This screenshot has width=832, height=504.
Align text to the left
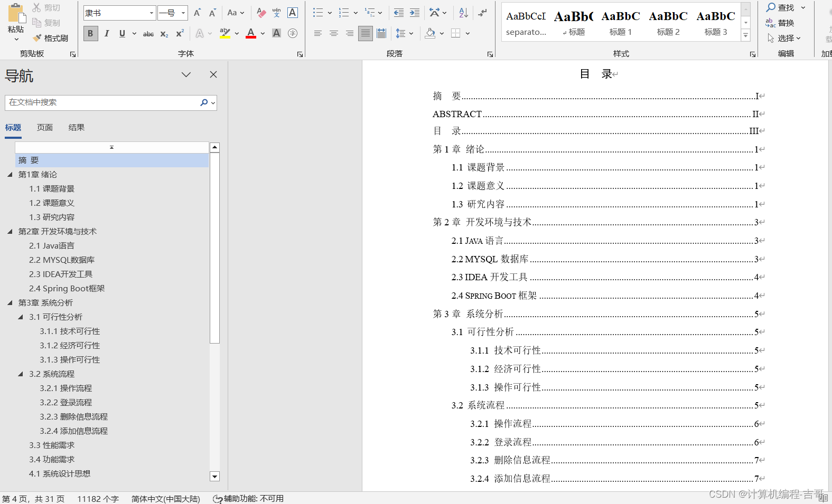[x=318, y=33]
